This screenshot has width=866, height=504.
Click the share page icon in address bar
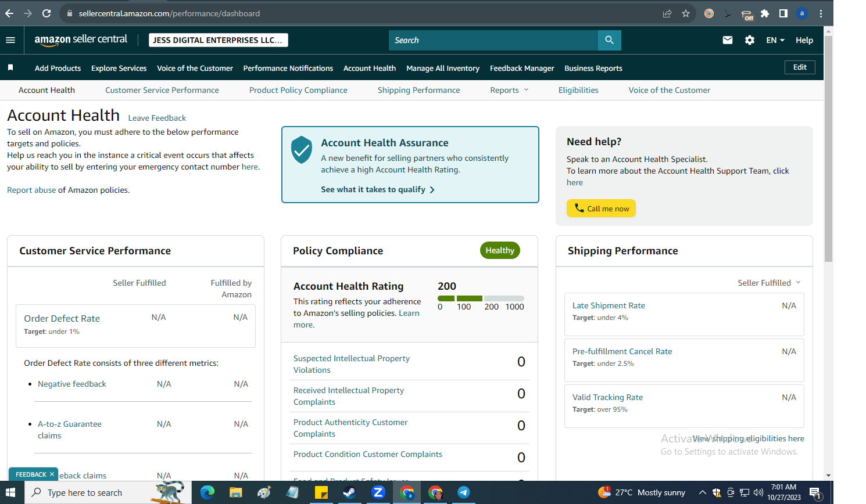pos(667,13)
